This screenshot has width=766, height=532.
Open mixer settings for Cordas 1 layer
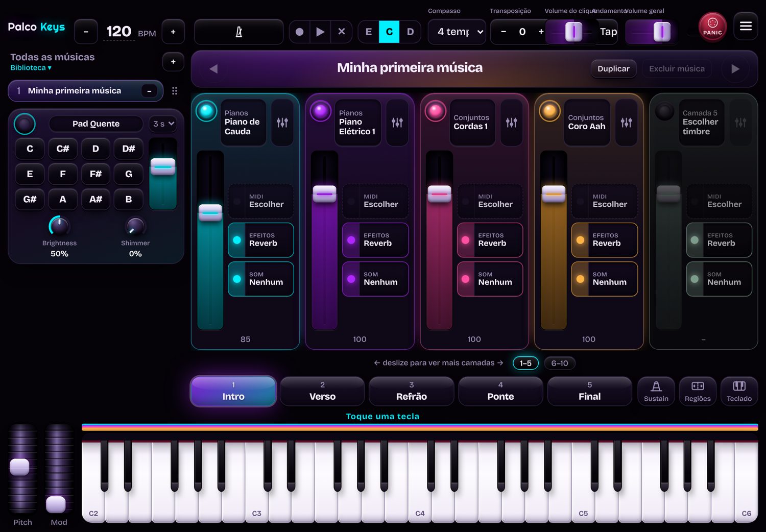(512, 123)
